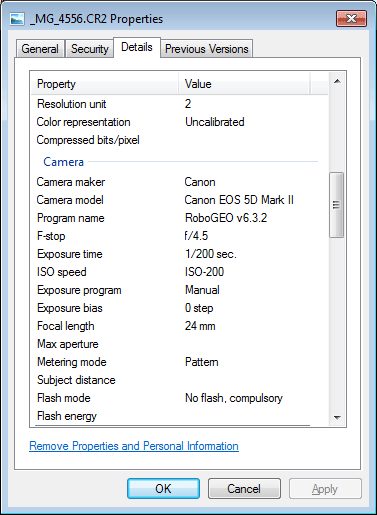377x515 pixels.
Task: Click the 24 mm value
Action: 200,326
